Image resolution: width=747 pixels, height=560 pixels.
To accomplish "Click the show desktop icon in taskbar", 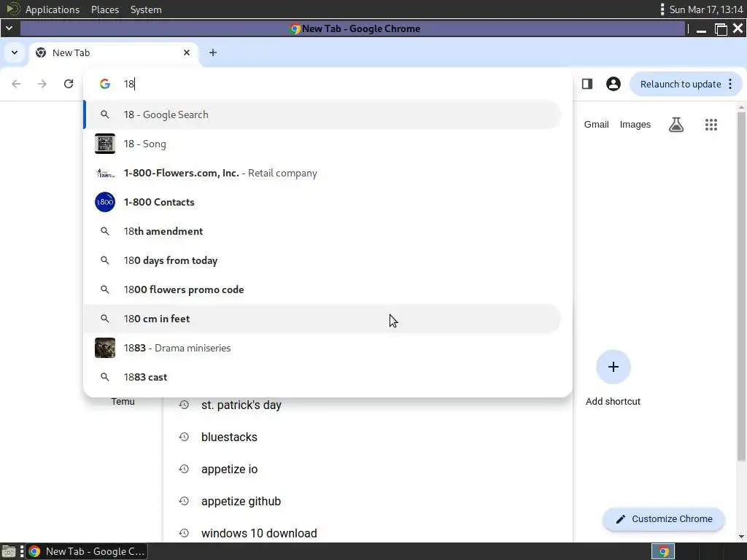I will click(x=9, y=551).
